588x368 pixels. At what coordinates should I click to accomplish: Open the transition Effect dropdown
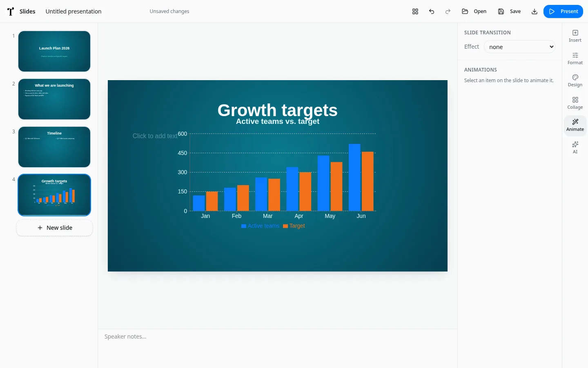pyautogui.click(x=519, y=47)
